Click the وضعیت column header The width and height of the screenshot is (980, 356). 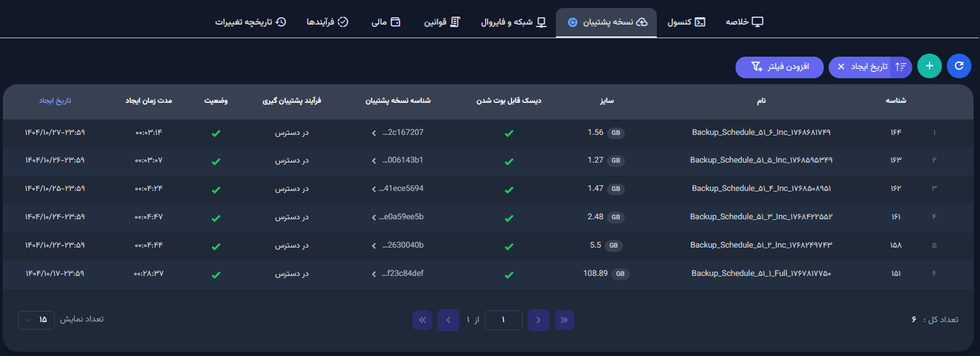click(x=216, y=100)
